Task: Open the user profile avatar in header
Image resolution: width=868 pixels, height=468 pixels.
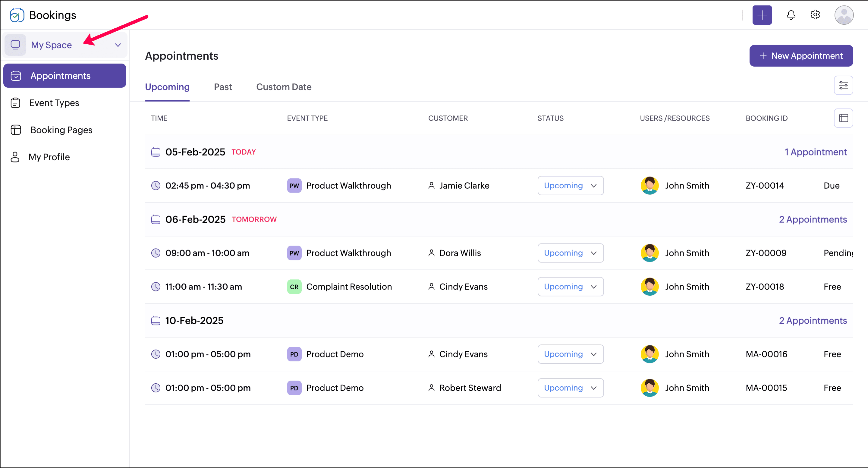Action: click(844, 15)
